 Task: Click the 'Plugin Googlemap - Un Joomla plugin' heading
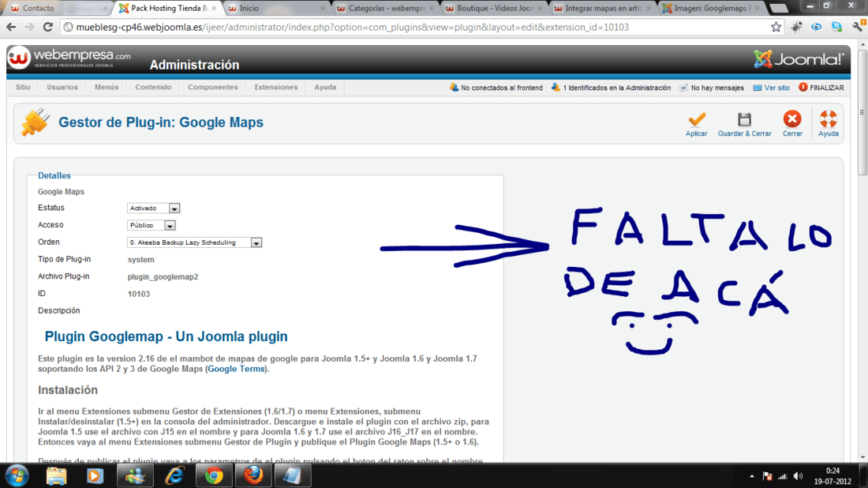166,336
